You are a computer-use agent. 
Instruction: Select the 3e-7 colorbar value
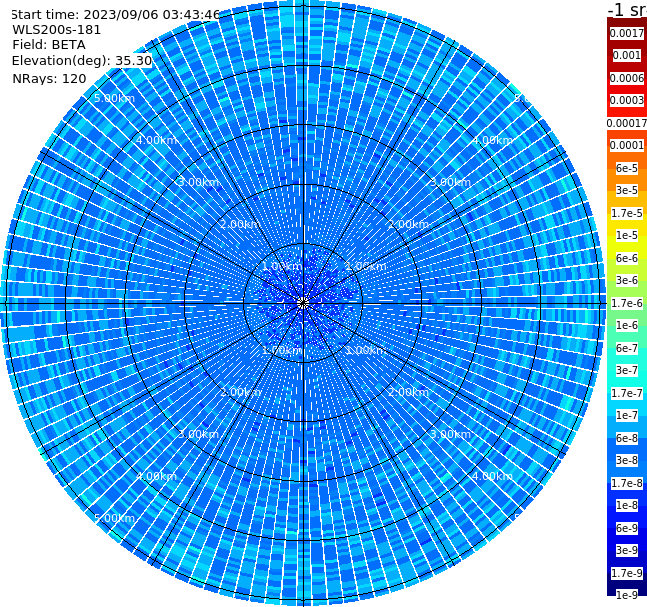point(626,370)
